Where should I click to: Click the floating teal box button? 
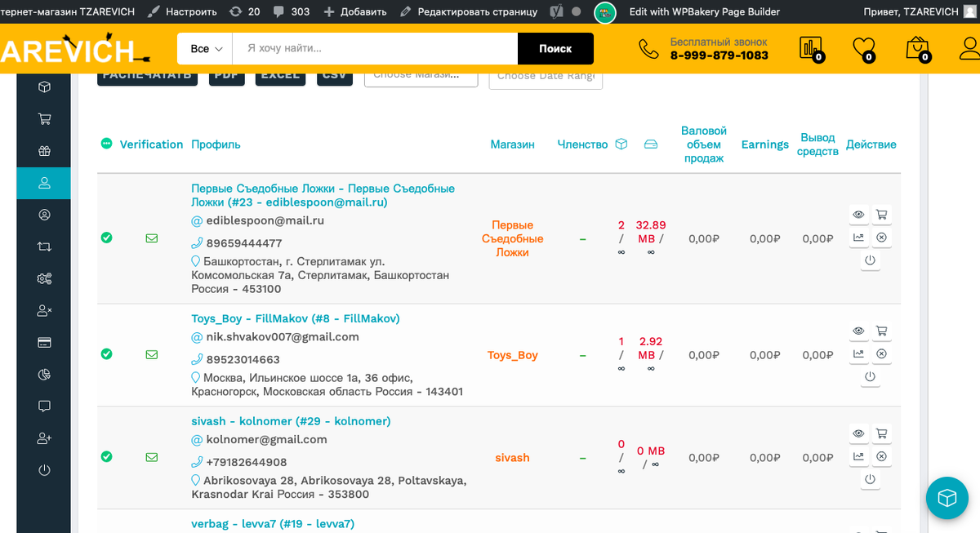[x=947, y=498]
